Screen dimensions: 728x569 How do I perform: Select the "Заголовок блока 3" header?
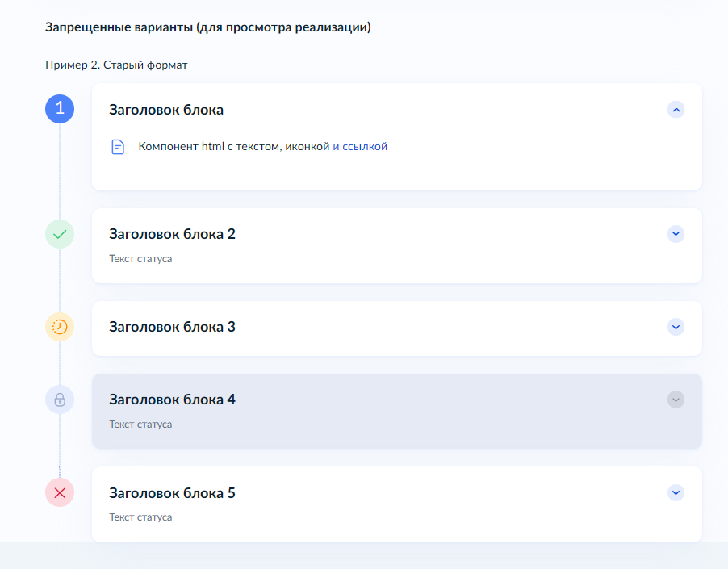click(x=172, y=328)
